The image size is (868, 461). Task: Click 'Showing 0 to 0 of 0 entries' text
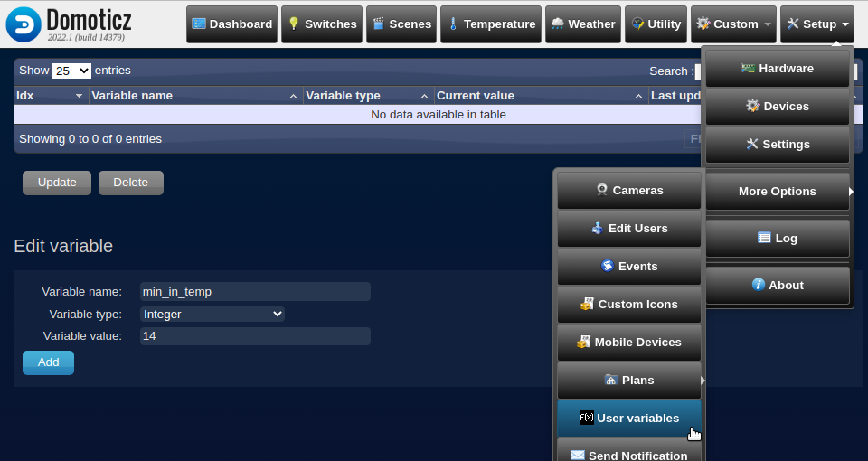pos(90,139)
